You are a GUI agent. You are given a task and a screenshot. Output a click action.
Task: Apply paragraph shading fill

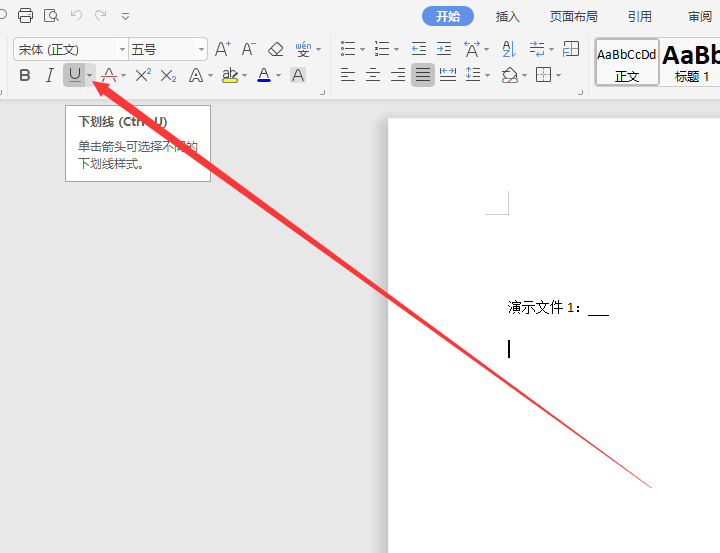click(x=510, y=75)
